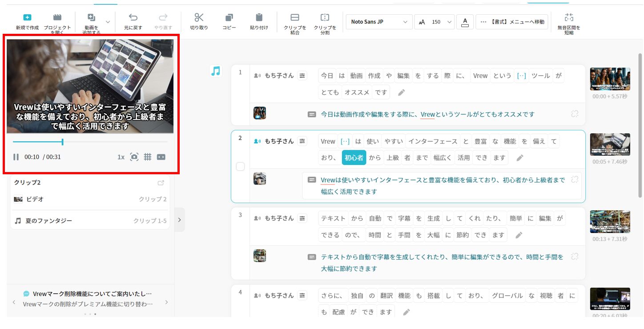
Task: Show previous notice with left arrow
Action: pos(14,302)
